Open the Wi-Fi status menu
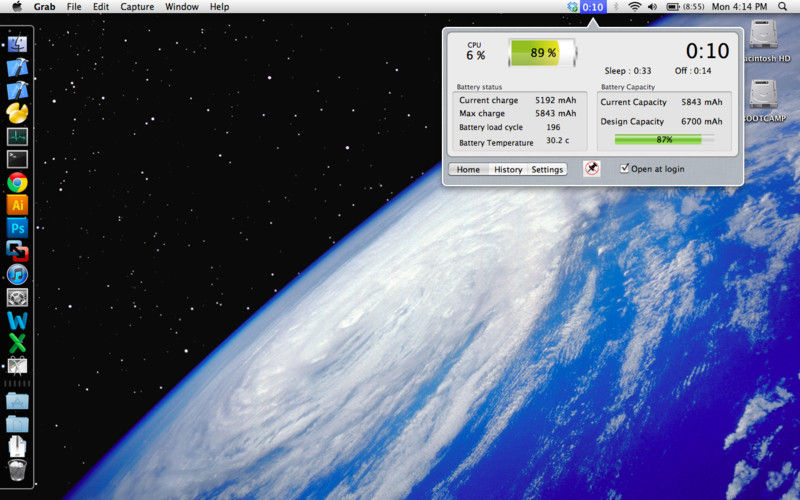The width and height of the screenshot is (800, 500). coord(635,7)
